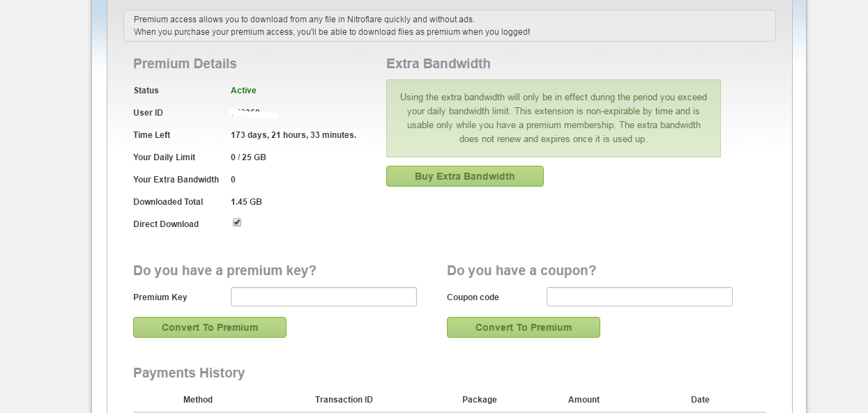Viewport: 868px width, 413px height.
Task: Focus the Premium Key input field
Action: 323,297
